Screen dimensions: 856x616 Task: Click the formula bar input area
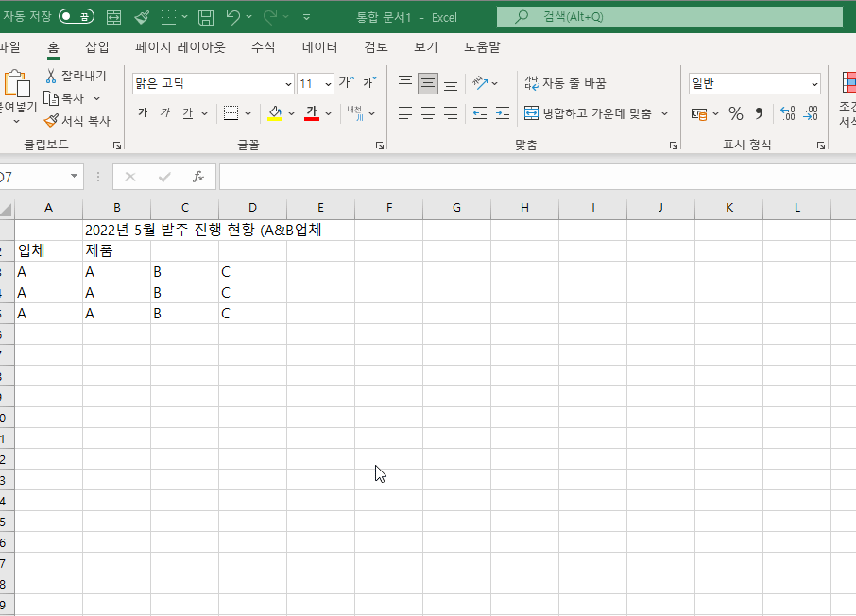538,177
